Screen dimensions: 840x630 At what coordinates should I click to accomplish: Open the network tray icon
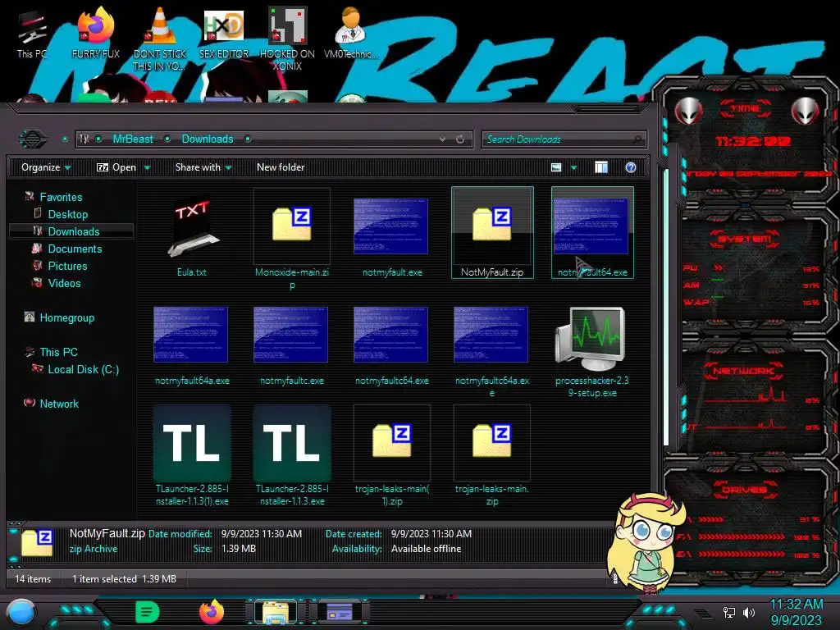(x=729, y=612)
